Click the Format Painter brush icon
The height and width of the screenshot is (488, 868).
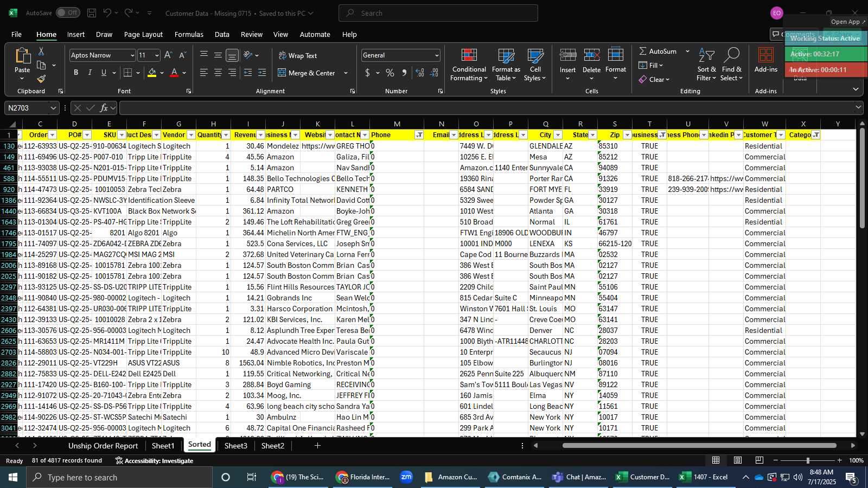point(41,79)
